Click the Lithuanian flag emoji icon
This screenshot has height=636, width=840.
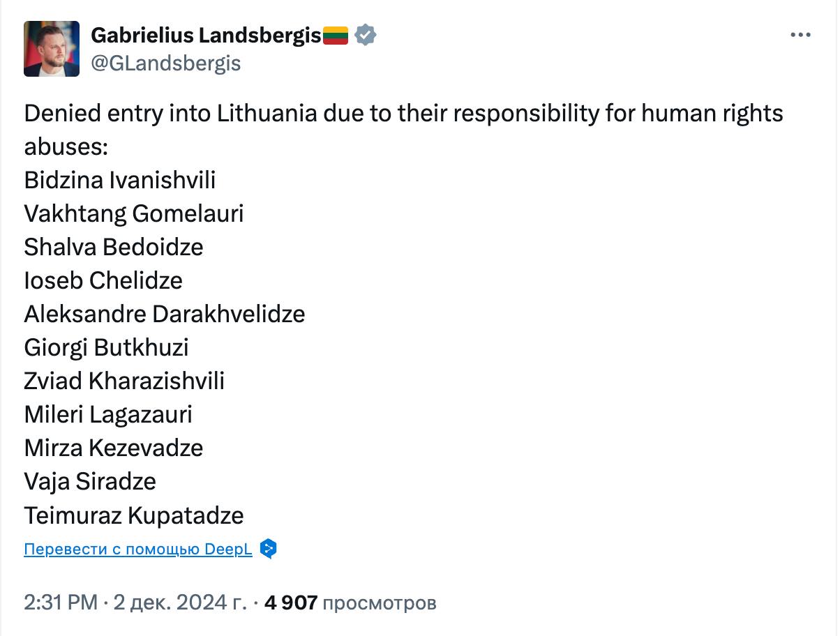point(336,35)
